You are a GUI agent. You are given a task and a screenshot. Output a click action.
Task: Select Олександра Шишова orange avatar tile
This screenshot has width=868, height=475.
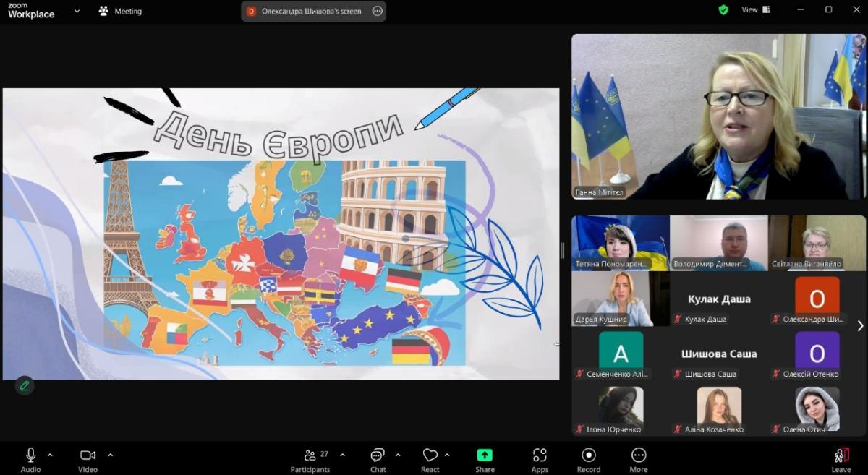(817, 298)
